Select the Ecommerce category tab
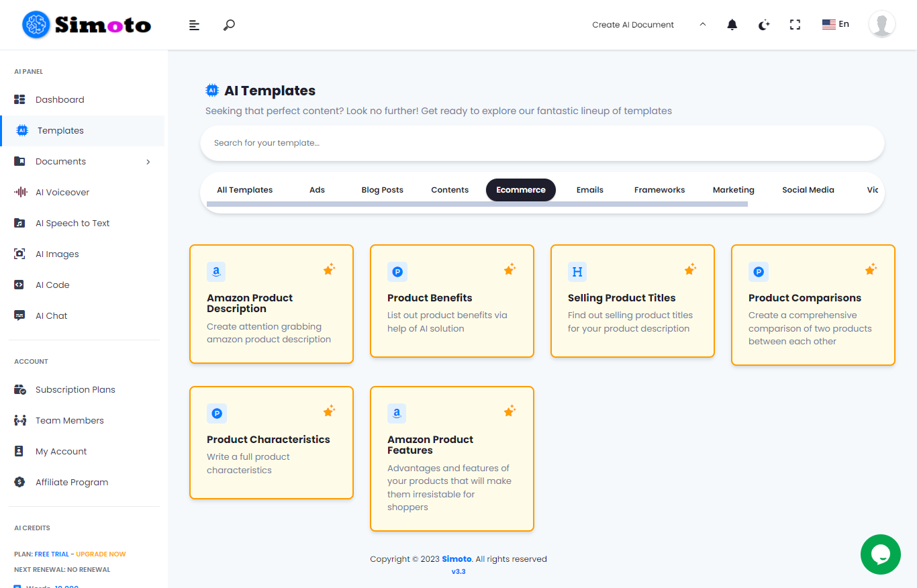The image size is (917, 588). click(521, 190)
